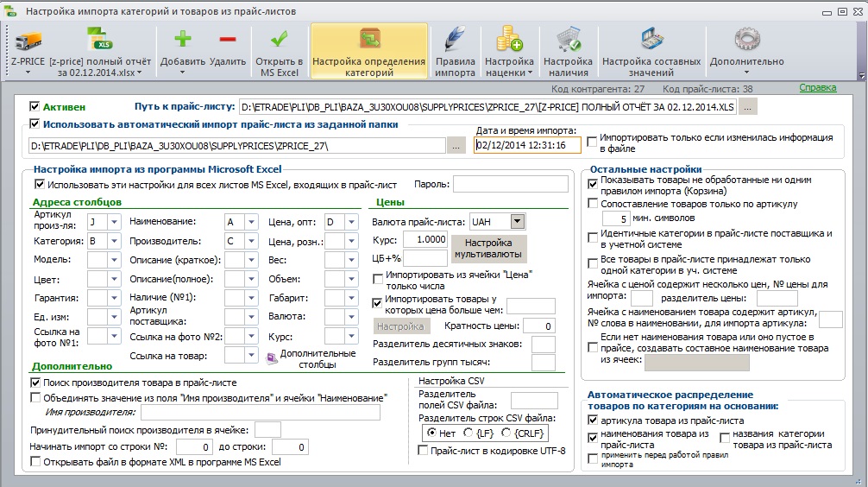This screenshot has height=487, width=868.
Task: Click Разделитель полей CSV файла field
Action: 534,400
